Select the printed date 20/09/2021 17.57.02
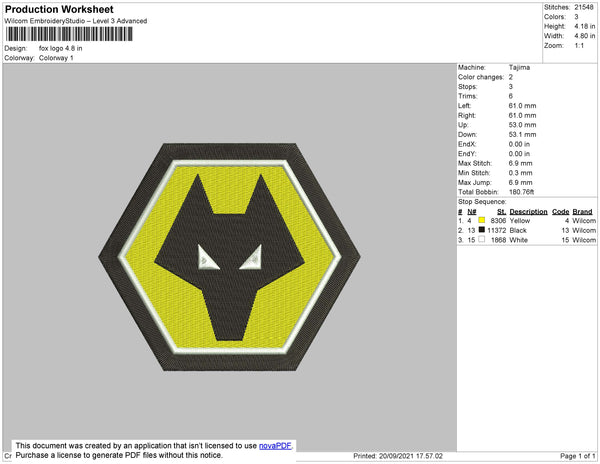Viewport: 600px width, 464px height. (x=411, y=456)
